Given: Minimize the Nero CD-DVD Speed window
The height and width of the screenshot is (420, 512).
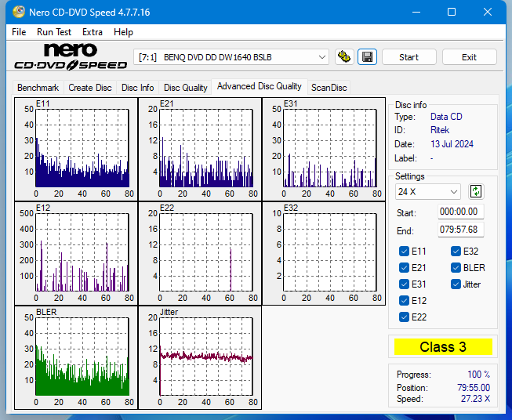Looking at the screenshot, I should pyautogui.click(x=416, y=12).
